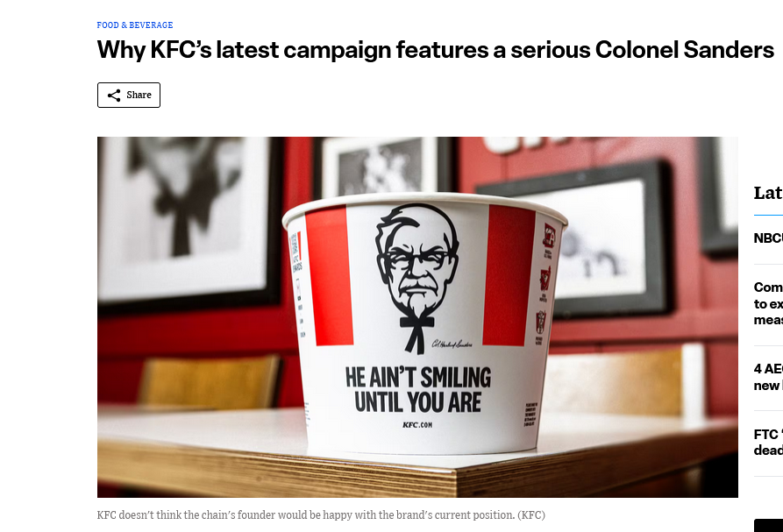Click the bow tie on Colonel logo
783x532 pixels.
(417, 333)
